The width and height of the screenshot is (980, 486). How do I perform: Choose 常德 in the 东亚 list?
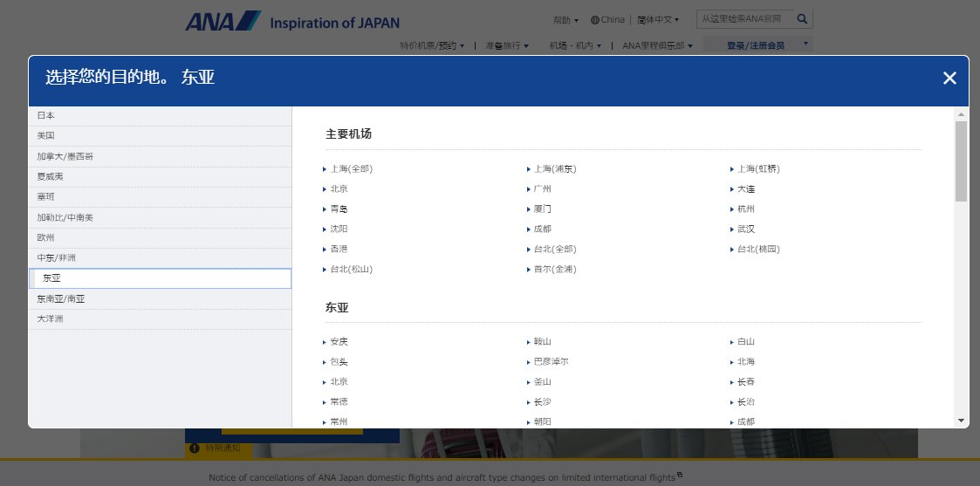[x=339, y=401]
